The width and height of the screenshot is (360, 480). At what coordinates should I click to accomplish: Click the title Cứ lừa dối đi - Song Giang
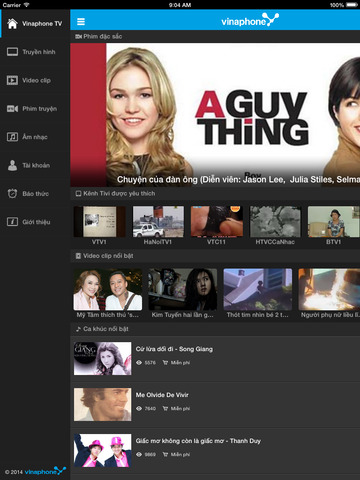(x=174, y=349)
